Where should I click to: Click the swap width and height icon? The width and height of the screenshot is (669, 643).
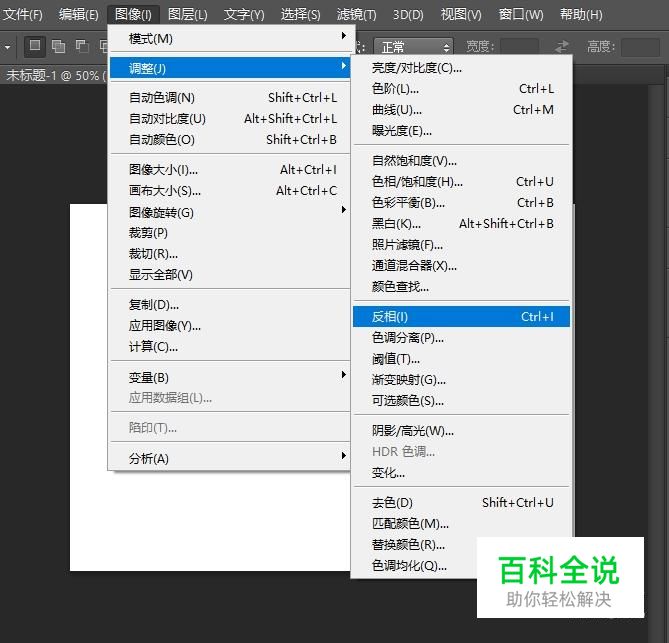pyautogui.click(x=562, y=46)
